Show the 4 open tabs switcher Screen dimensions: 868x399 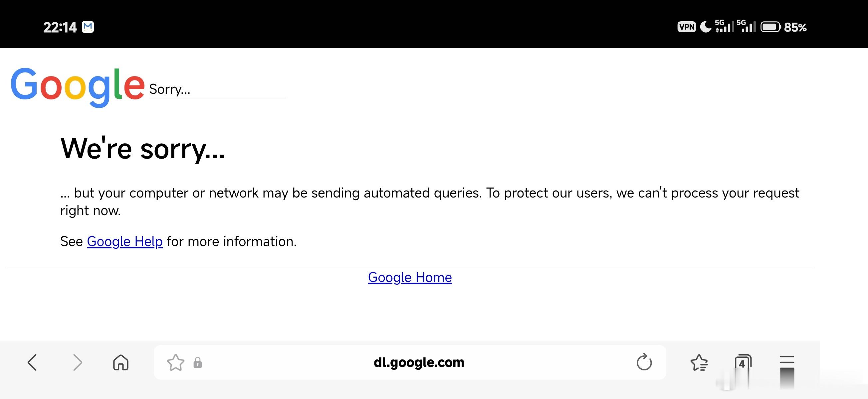[x=743, y=362]
